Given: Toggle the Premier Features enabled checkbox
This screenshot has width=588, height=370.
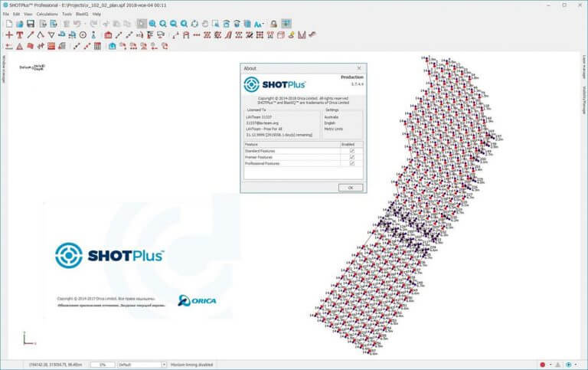Looking at the screenshot, I should point(351,157).
